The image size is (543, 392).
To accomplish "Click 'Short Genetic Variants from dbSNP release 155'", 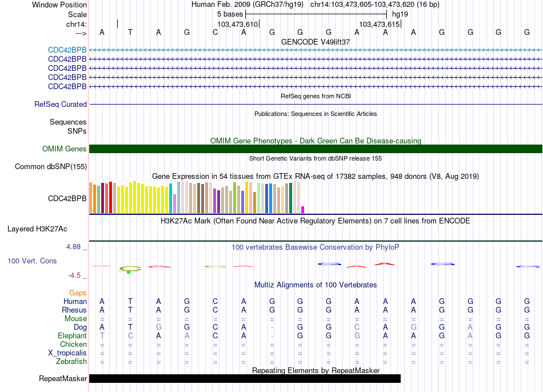I will click(316, 158).
